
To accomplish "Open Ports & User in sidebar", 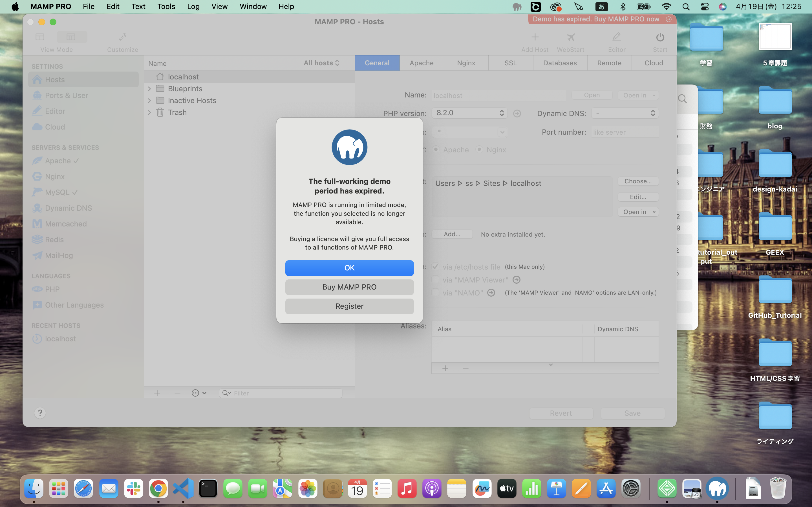I will click(x=67, y=95).
